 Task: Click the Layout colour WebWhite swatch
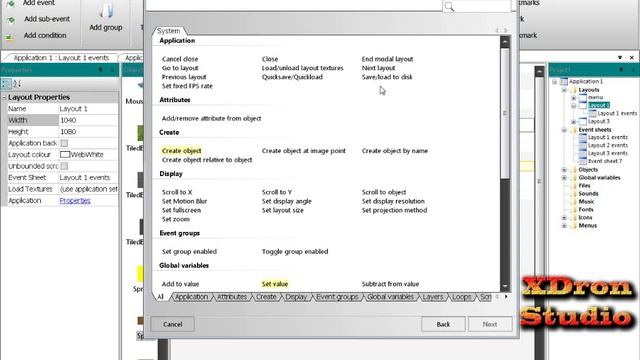[x=65, y=155]
